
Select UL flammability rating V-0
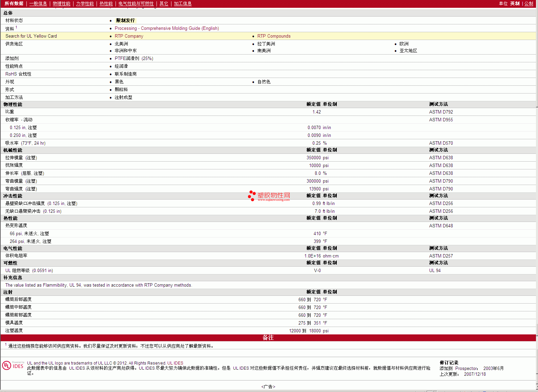click(x=317, y=271)
